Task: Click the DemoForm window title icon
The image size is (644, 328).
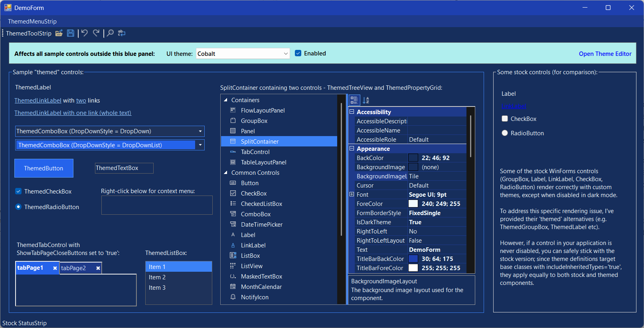Action: (8, 8)
